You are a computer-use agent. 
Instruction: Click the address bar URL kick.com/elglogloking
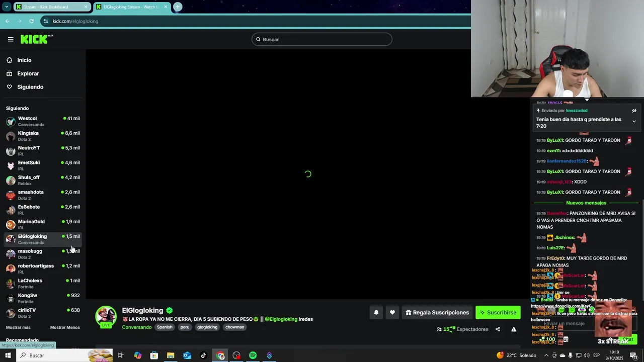75,21
